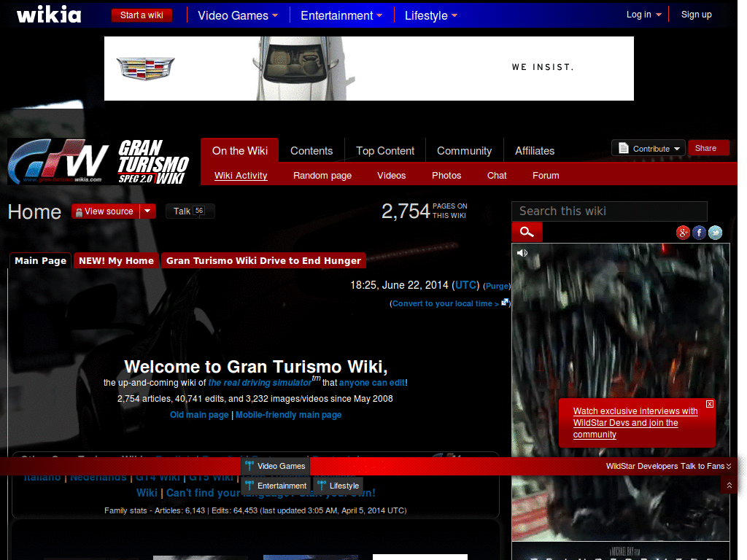Click the Cadillac banner advertisement
This screenshot has width=747, height=560.
pyautogui.click(x=368, y=69)
